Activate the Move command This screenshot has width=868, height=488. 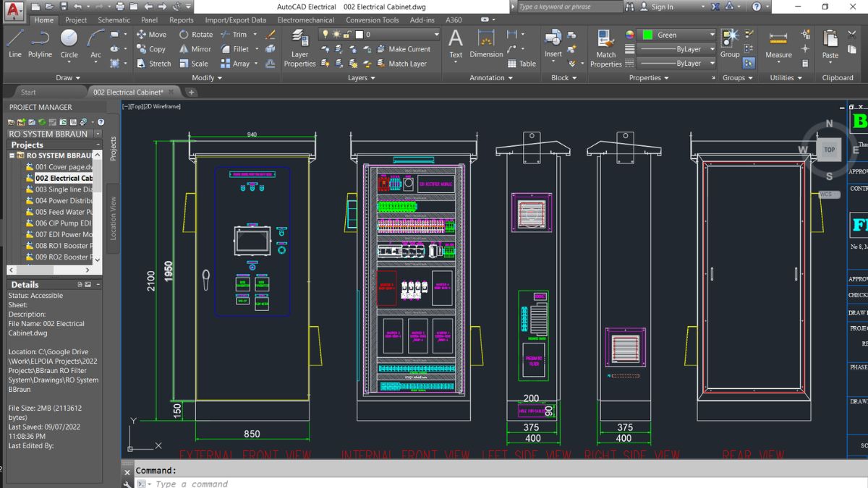point(151,34)
